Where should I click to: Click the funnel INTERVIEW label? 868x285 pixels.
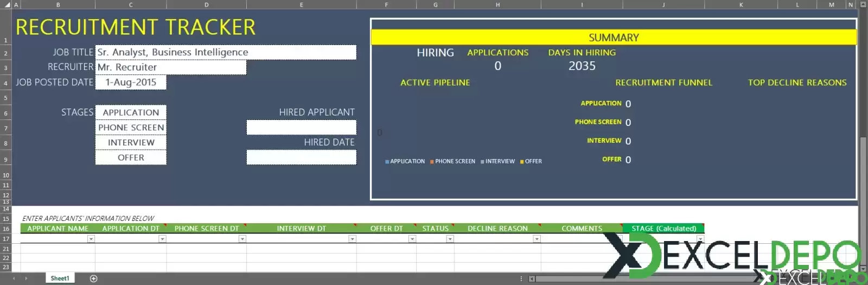604,141
